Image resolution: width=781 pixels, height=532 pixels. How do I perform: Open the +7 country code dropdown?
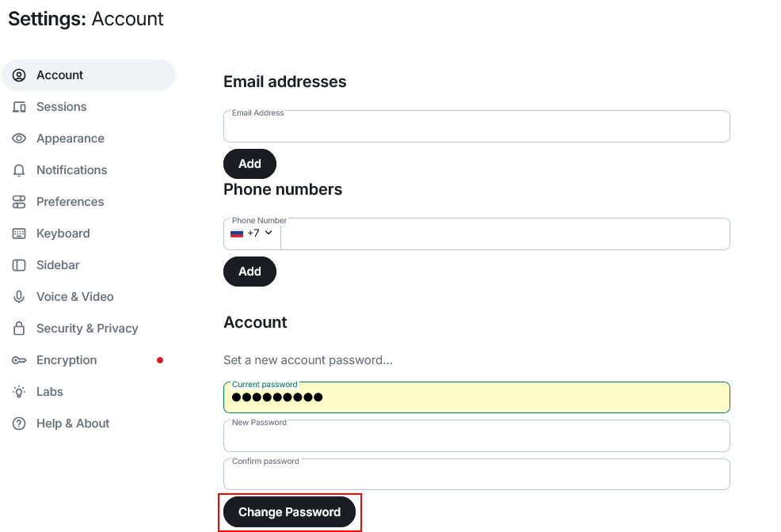coord(252,234)
